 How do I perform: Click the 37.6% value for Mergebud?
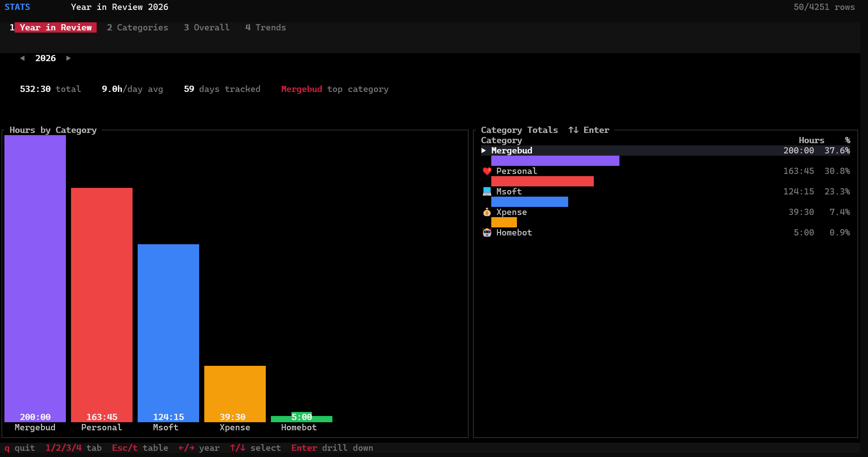[x=837, y=151]
